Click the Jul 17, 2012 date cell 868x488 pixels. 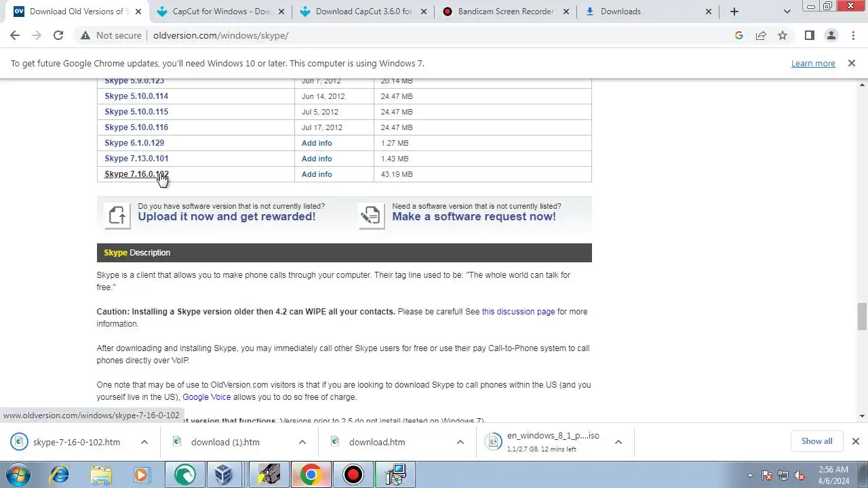click(x=334, y=127)
